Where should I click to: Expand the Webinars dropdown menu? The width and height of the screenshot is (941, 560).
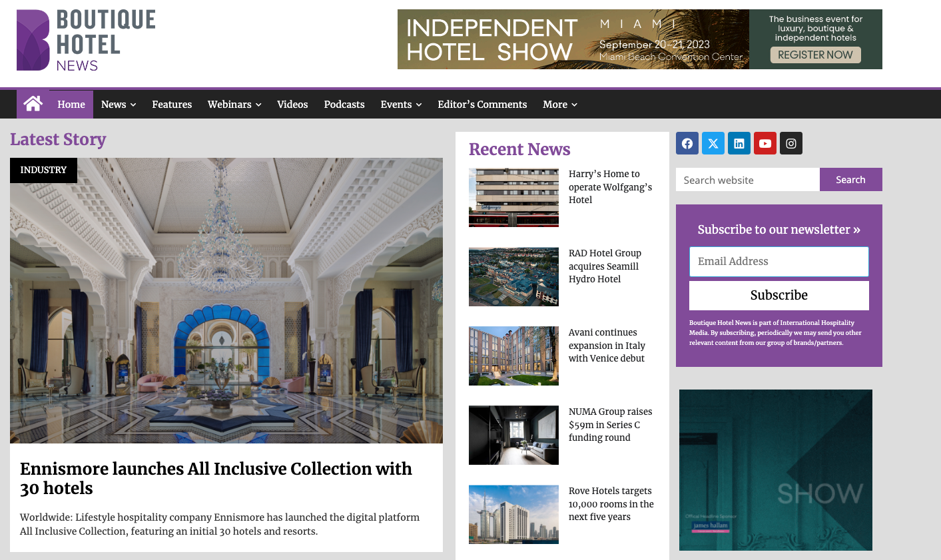click(234, 105)
